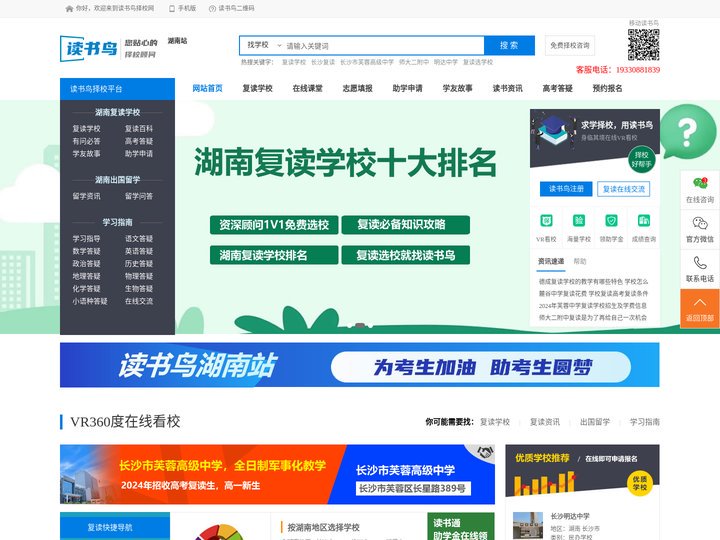The image size is (720, 540).
Task: Click the 优质学校 yellow badge
Action: [x=640, y=483]
